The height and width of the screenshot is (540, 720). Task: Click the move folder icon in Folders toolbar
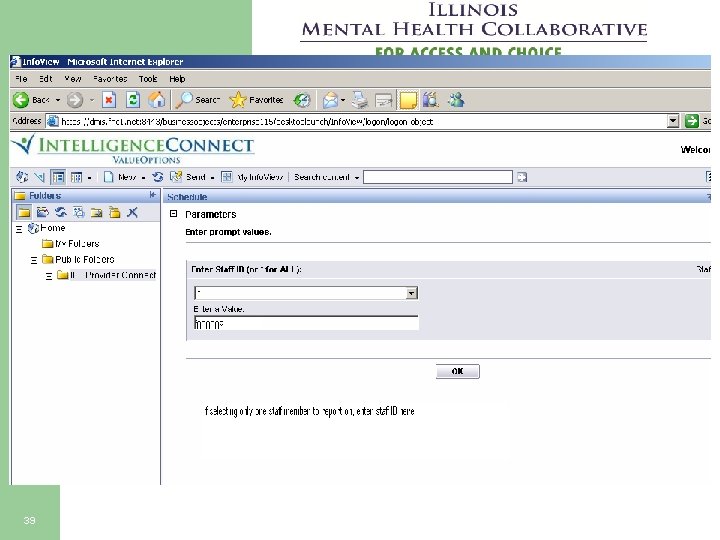pos(96,212)
